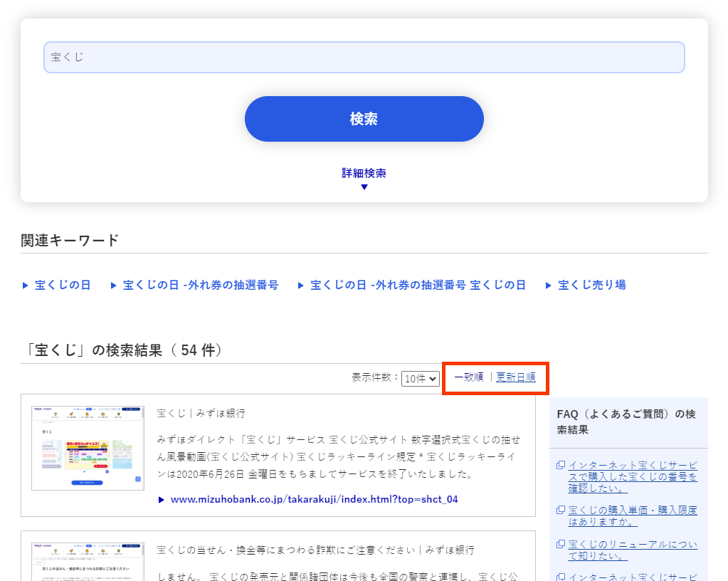The width and height of the screenshot is (728, 581).
Task: Open related keyword 宝くじの日
Action: (63, 285)
